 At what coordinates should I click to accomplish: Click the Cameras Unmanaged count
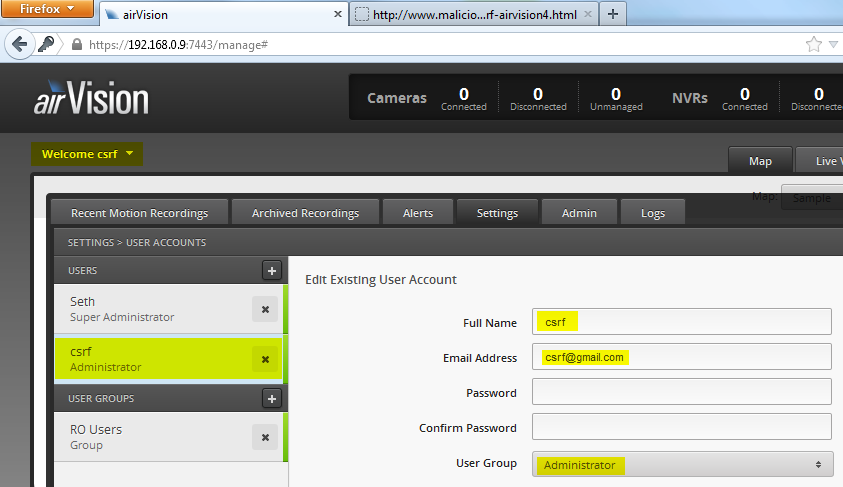[x=616, y=98]
